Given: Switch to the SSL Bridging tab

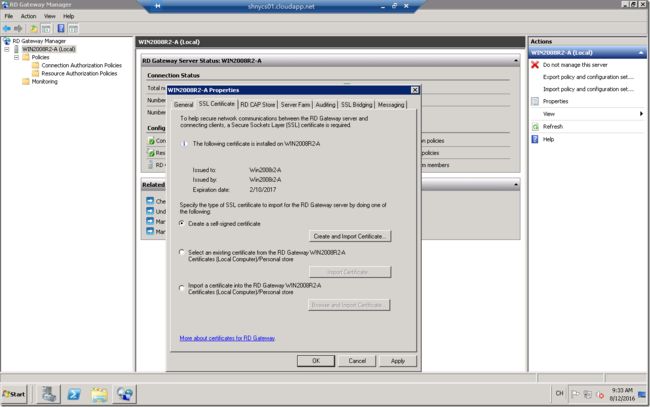Looking at the screenshot, I should point(357,105).
